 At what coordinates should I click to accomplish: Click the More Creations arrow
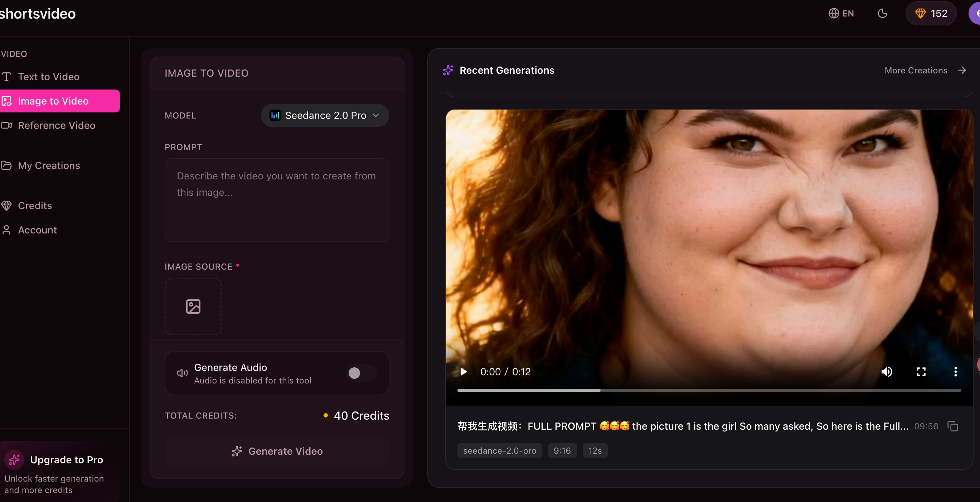pyautogui.click(x=962, y=71)
